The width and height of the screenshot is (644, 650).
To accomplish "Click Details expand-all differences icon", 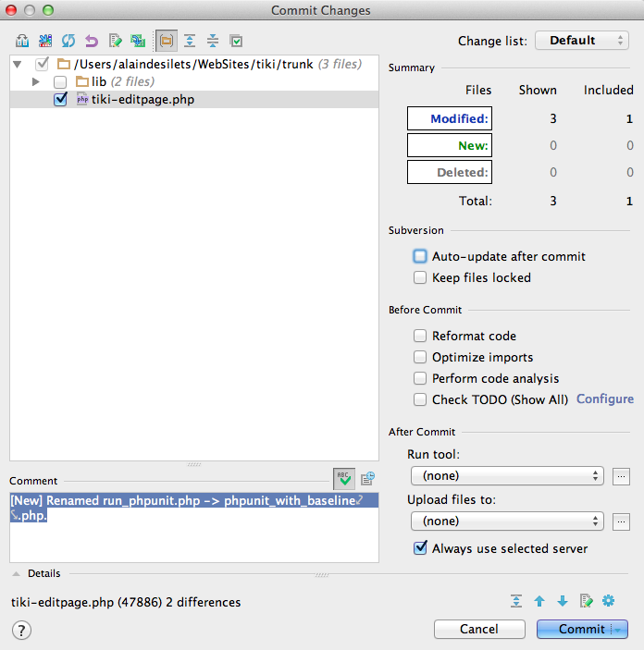I will (516, 601).
